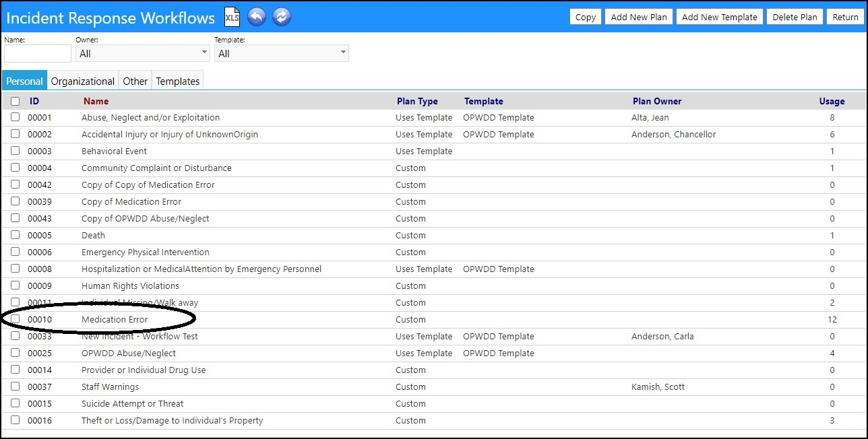Sort by the Plan Type column header

[x=417, y=101]
